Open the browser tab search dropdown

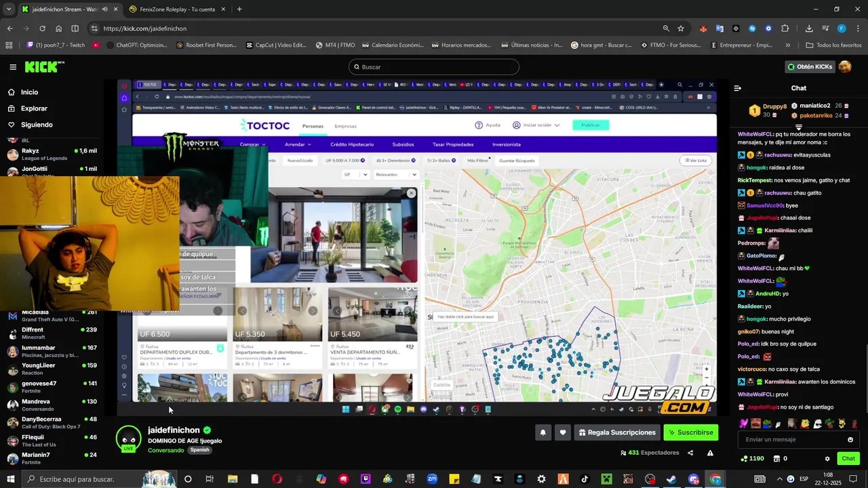9,9
